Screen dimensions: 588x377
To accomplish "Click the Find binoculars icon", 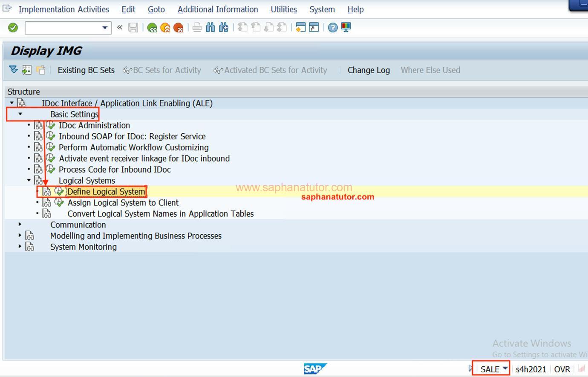I will (x=210, y=28).
